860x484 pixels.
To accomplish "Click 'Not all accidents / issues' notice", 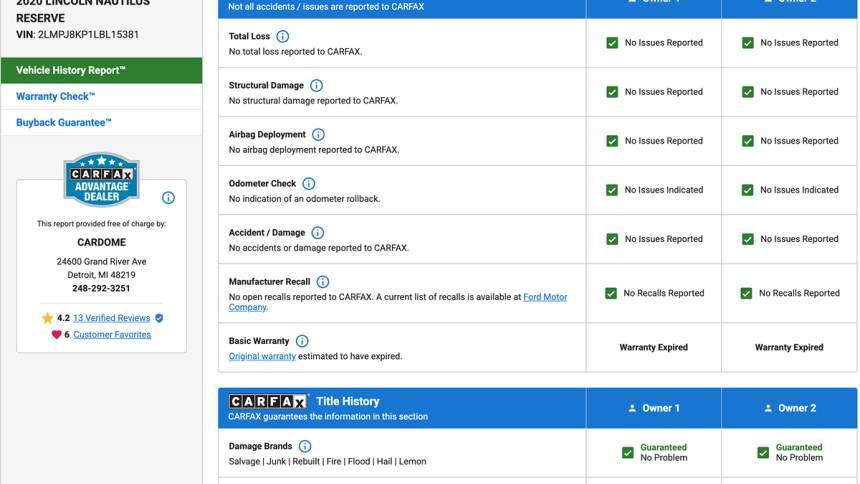I will [x=326, y=7].
